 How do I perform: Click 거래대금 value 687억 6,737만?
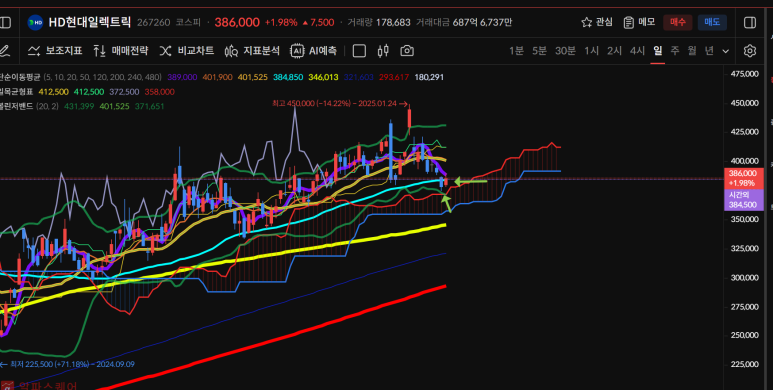(x=482, y=23)
